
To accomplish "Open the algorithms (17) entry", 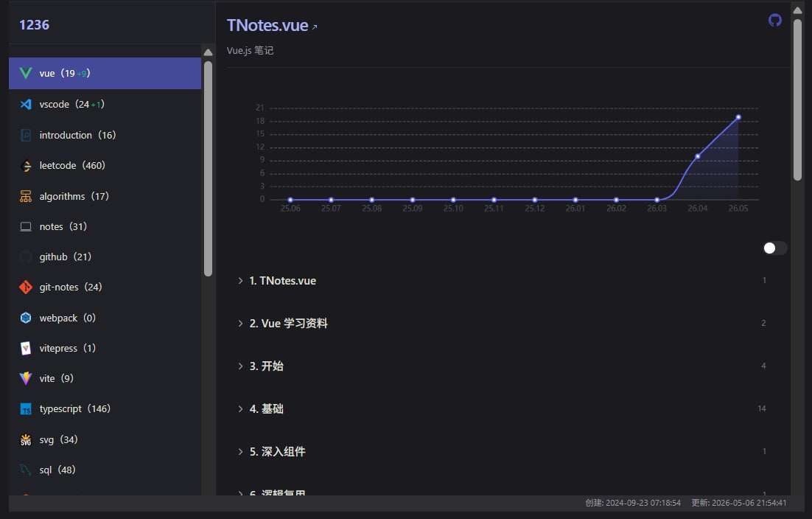I will [105, 196].
